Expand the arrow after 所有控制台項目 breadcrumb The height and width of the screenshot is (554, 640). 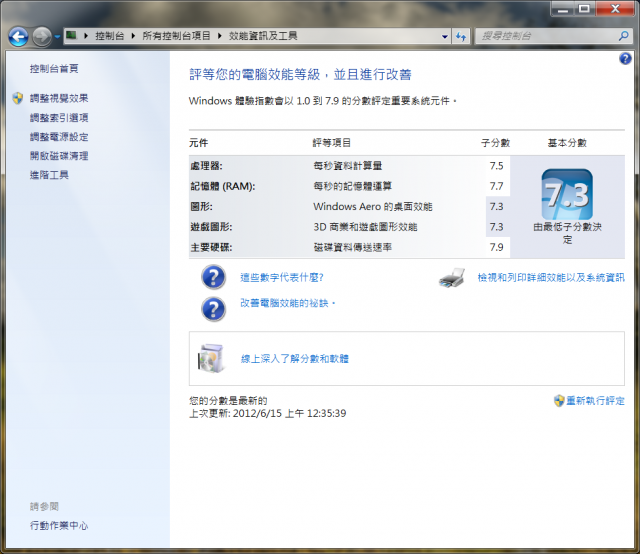click(220, 36)
